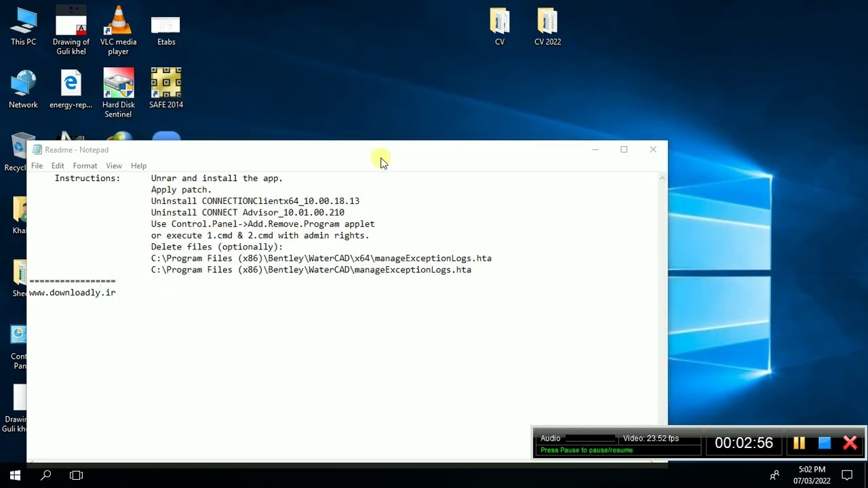Maximize the Readme Notepad window

coord(624,150)
